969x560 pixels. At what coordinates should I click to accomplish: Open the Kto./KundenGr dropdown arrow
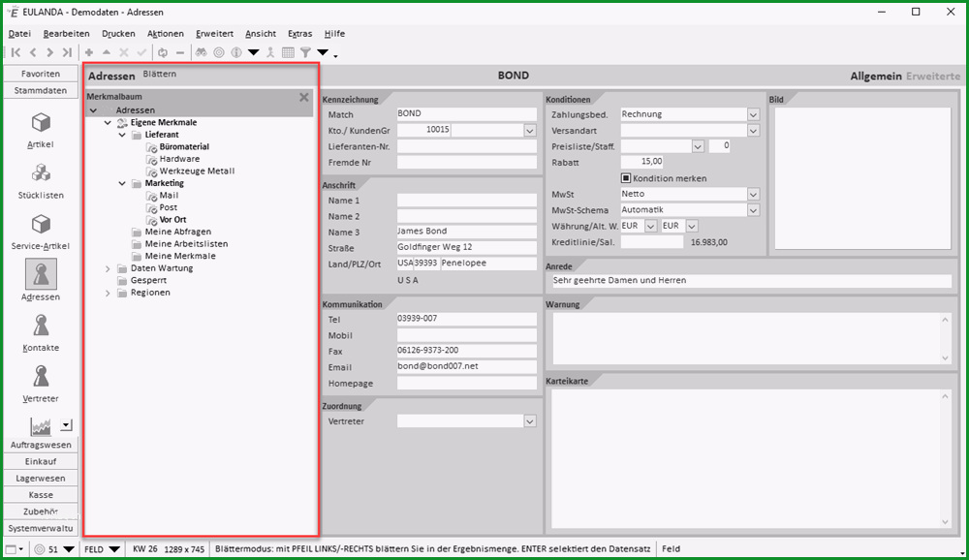pos(530,131)
